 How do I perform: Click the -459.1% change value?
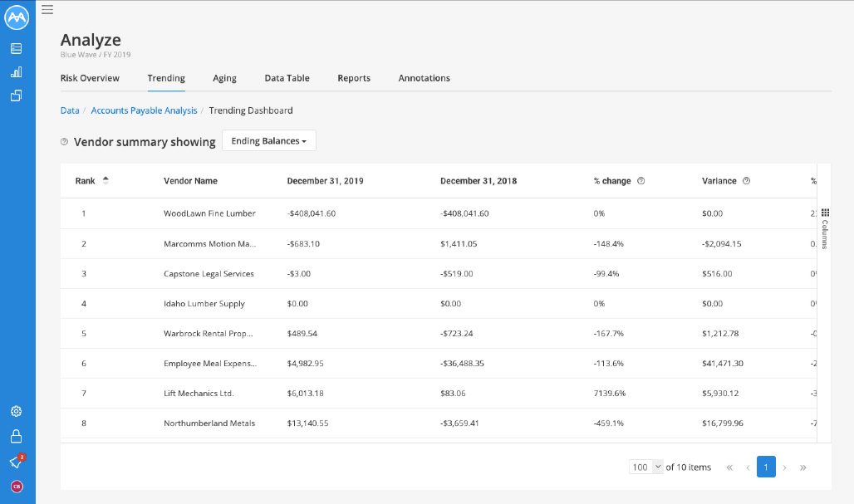(608, 423)
